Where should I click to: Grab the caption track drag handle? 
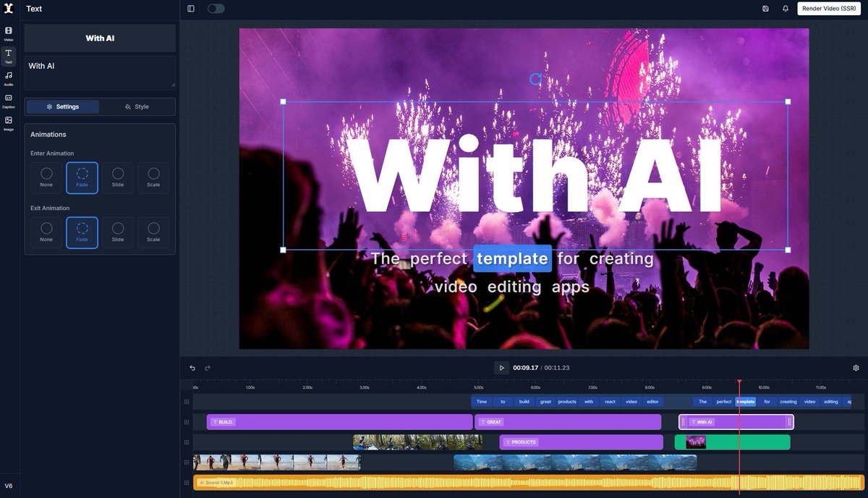click(x=187, y=402)
